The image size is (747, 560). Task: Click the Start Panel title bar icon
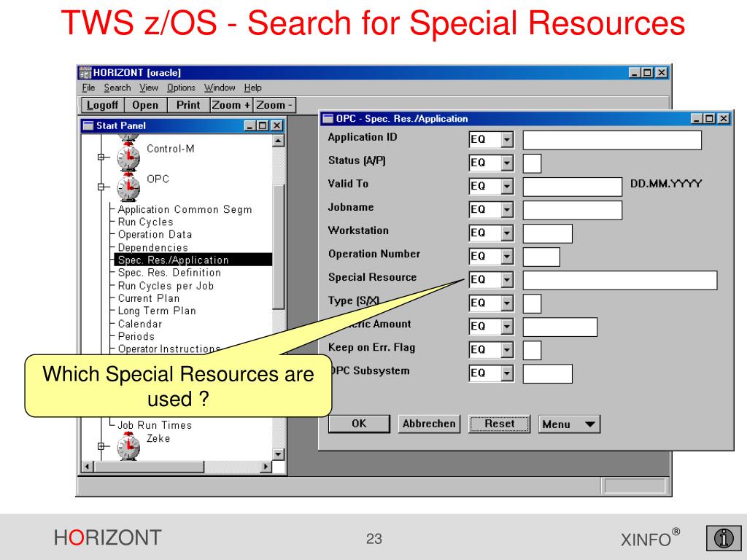click(x=88, y=125)
